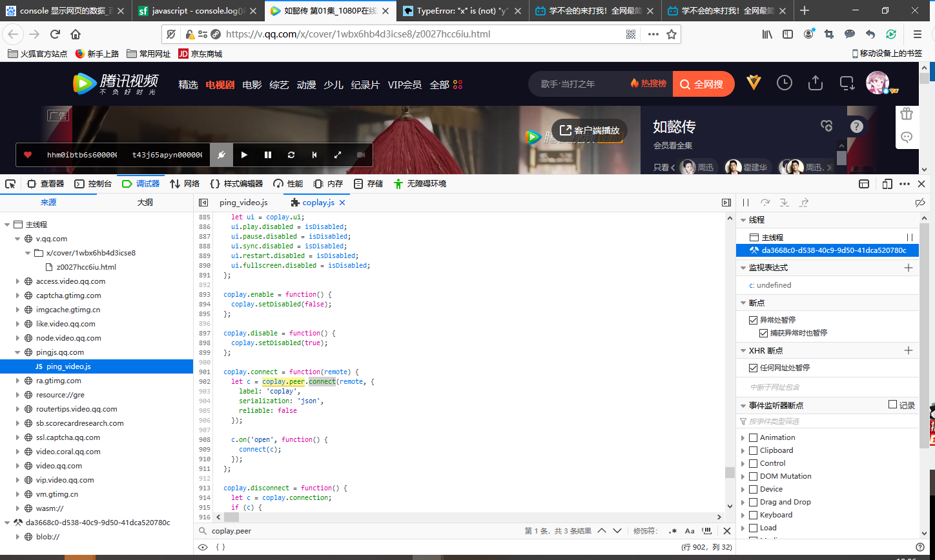This screenshot has width=935, height=560.
Task: Open the Tencent VIP crown icon
Action: [754, 83]
